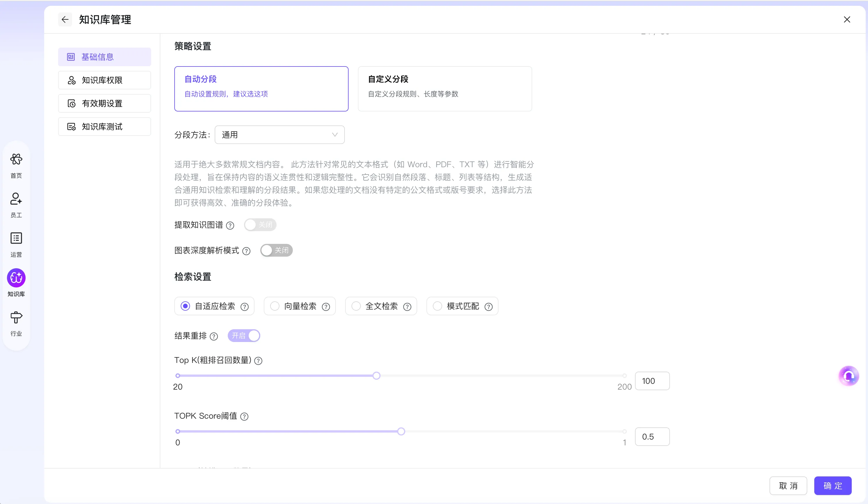This screenshot has height=504, width=868.
Task: Switch to the 有效期设置 tab
Action: click(104, 103)
